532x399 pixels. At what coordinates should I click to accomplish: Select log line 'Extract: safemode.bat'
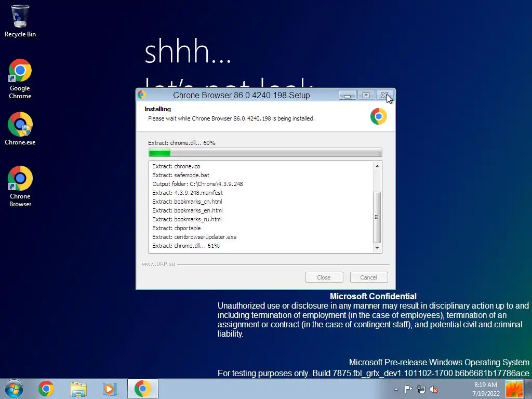point(180,175)
